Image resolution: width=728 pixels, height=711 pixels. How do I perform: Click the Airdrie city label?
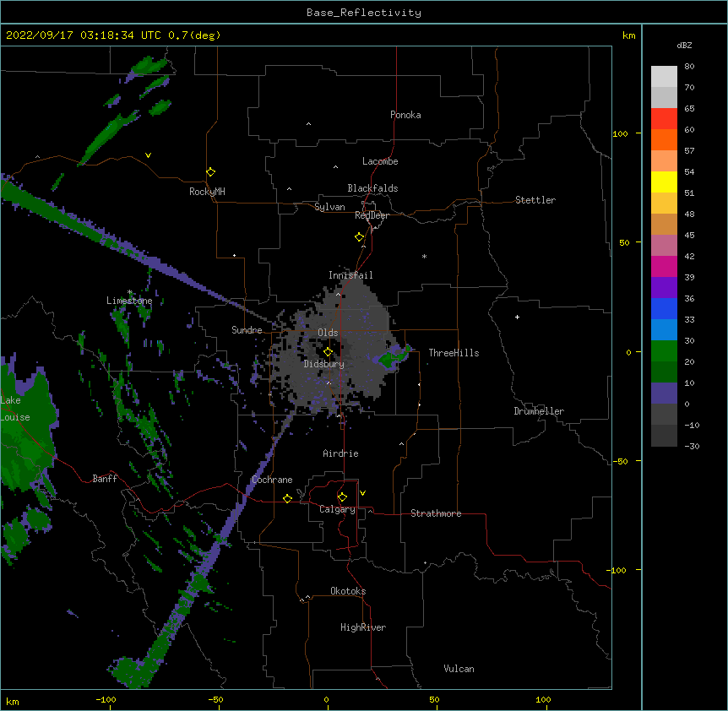tap(341, 453)
